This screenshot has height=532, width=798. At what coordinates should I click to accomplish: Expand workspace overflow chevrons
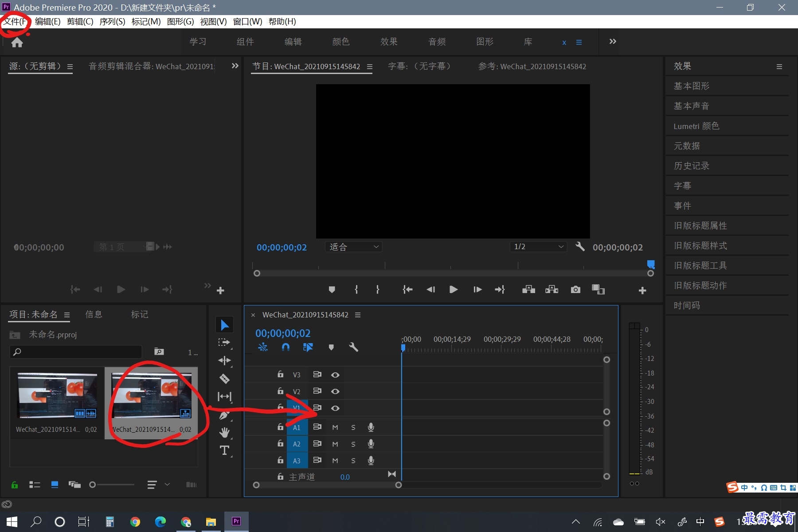[x=613, y=42]
